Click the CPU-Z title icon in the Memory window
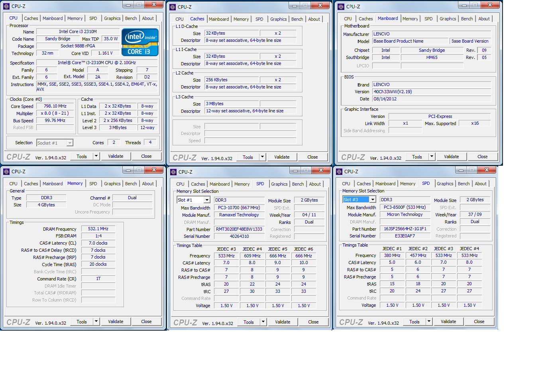542x392 pixels. click(6, 172)
